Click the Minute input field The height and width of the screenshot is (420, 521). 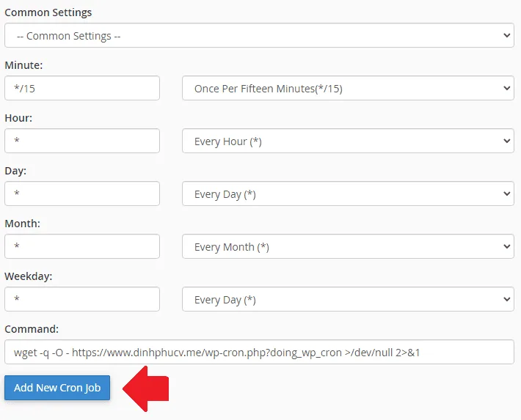click(x=82, y=89)
